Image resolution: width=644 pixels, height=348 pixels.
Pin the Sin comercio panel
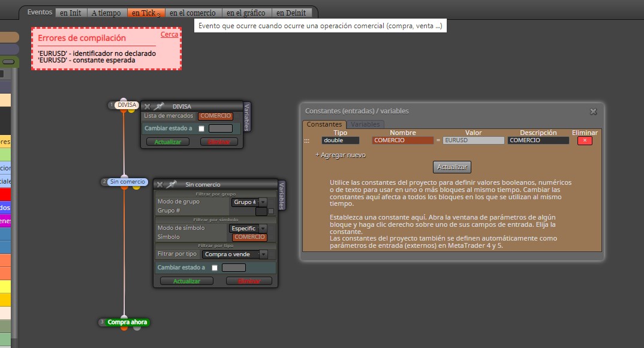171,184
